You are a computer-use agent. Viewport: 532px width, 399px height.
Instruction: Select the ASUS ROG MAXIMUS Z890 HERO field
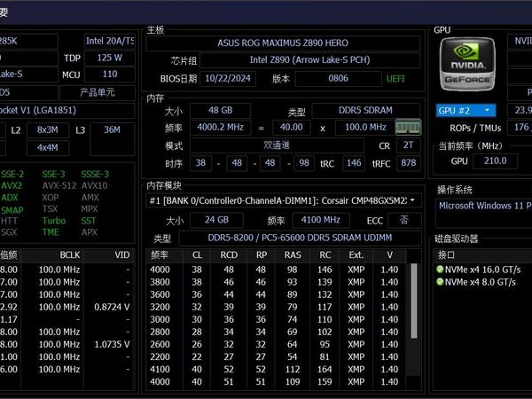pyautogui.click(x=283, y=43)
